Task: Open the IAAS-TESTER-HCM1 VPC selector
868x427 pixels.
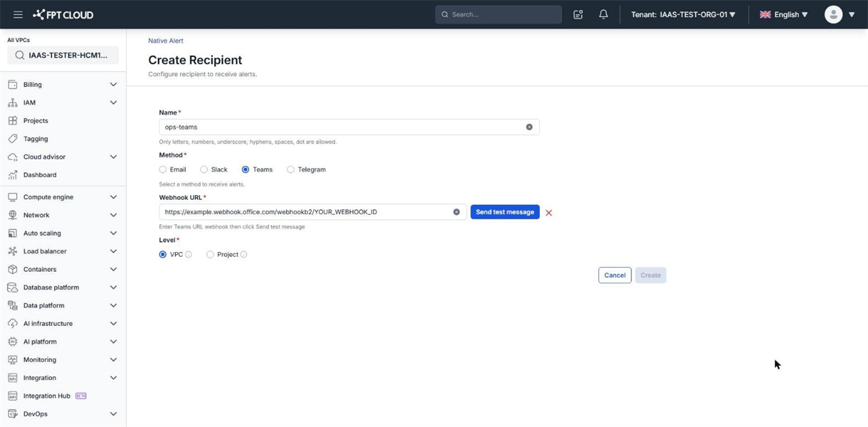Action: point(63,56)
